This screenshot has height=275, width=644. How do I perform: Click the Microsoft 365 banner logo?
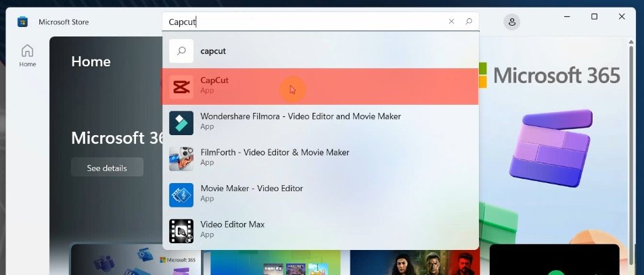pos(549,76)
